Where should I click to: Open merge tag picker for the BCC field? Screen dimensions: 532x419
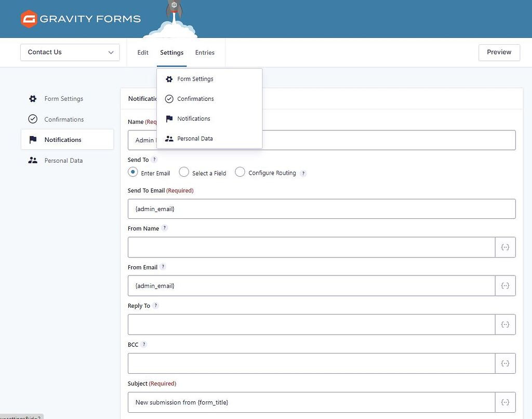point(505,363)
